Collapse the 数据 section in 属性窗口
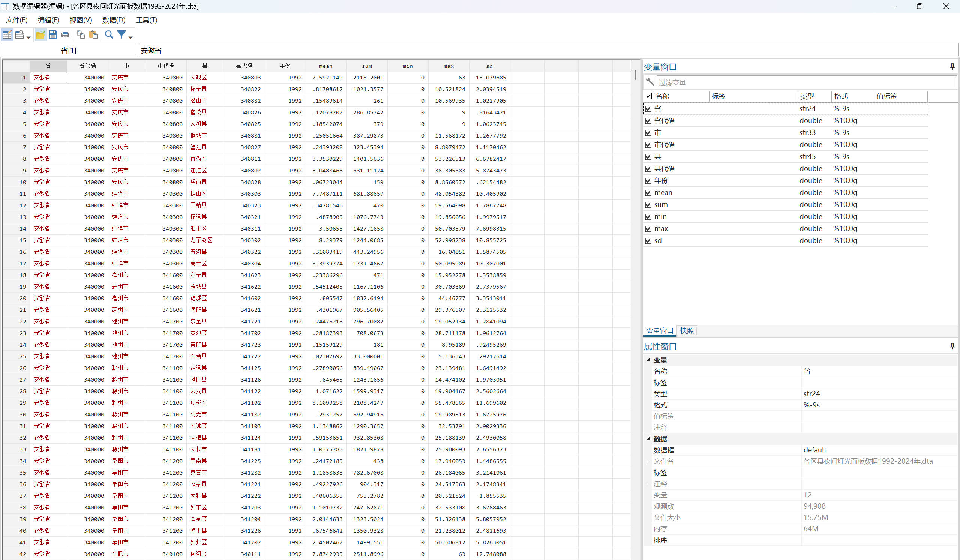 (648, 439)
